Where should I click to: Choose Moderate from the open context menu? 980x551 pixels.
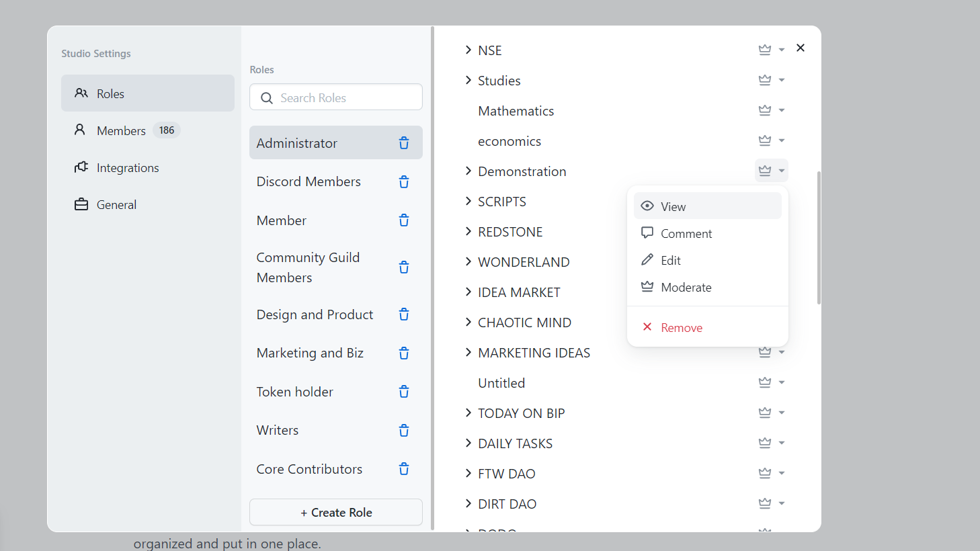click(x=685, y=287)
